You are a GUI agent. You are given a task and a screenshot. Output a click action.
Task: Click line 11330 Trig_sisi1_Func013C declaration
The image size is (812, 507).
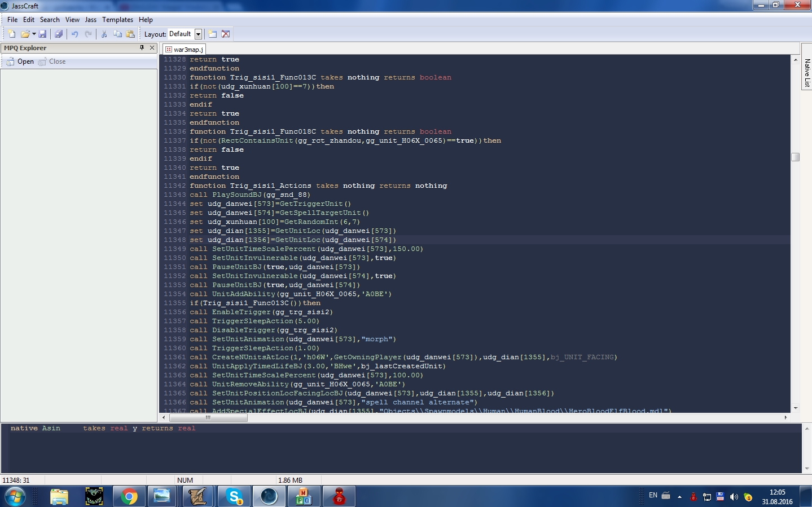(x=321, y=77)
